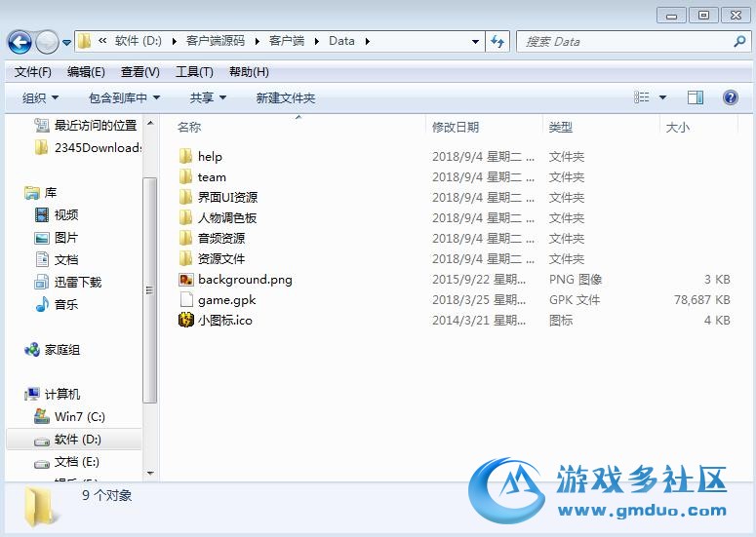The height and width of the screenshot is (537, 756).
Task: Open the 文档 library
Action: [66, 259]
